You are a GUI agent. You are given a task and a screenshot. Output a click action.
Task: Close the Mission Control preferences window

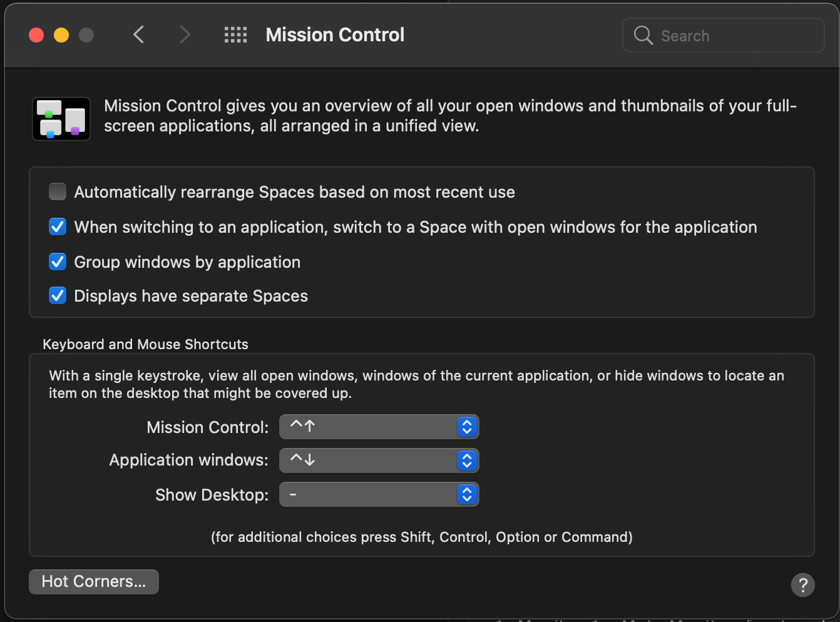pyautogui.click(x=36, y=35)
